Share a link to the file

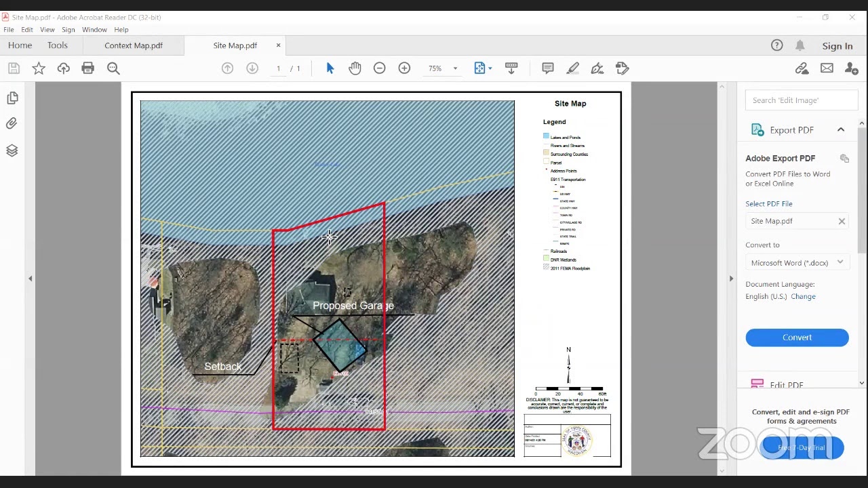(802, 68)
